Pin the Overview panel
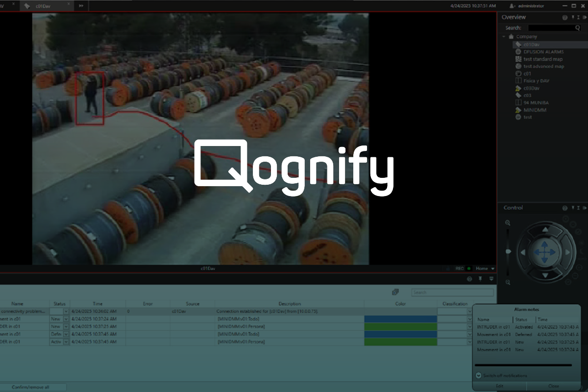 pyautogui.click(x=572, y=17)
